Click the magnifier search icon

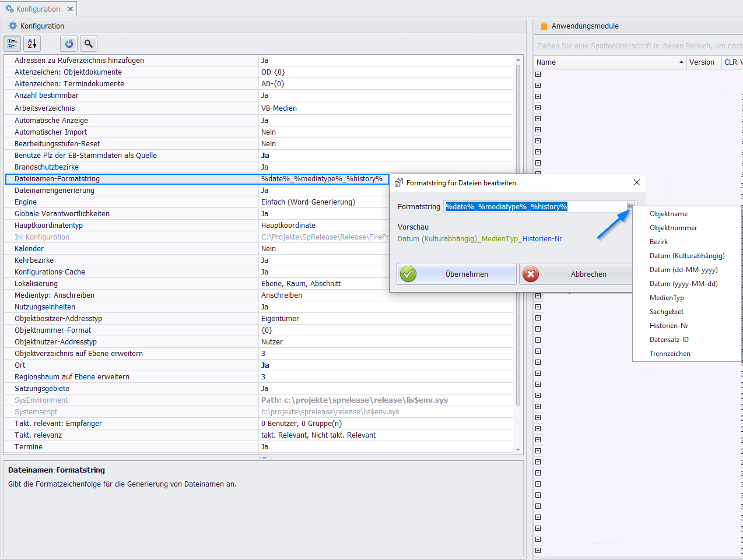(x=88, y=44)
